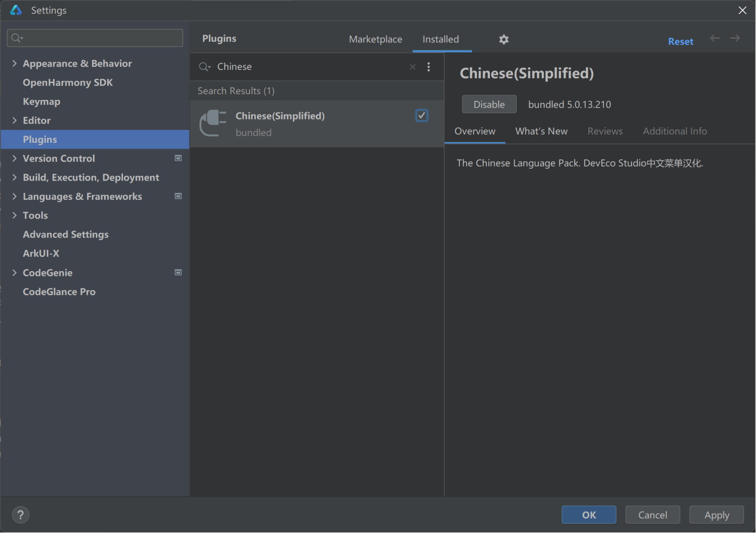
Task: Apply the settings changes
Action: pyautogui.click(x=717, y=515)
